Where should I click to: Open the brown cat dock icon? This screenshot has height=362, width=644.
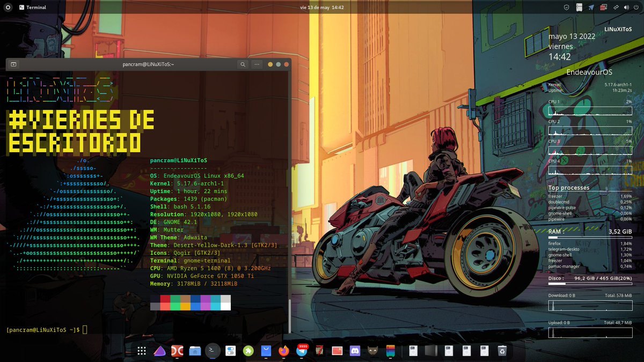pyautogui.click(x=372, y=351)
